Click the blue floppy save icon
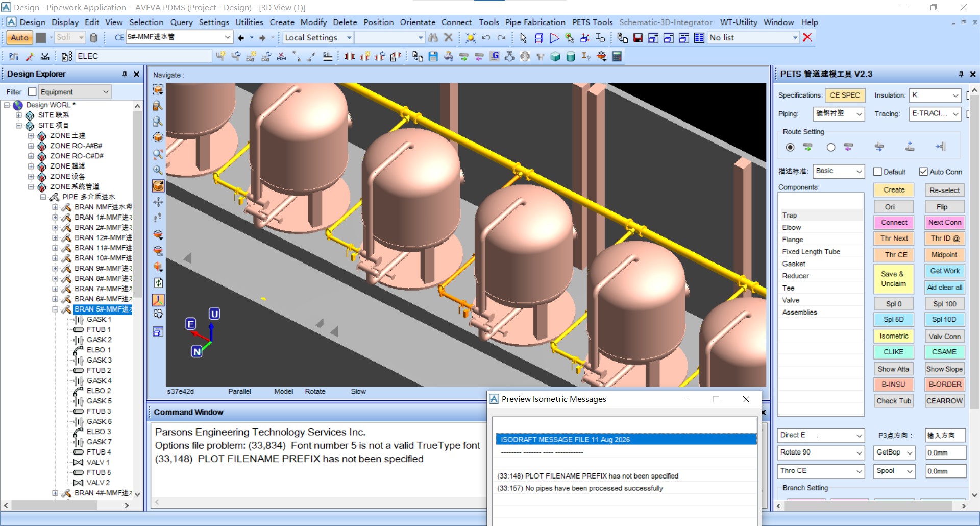 [433, 56]
